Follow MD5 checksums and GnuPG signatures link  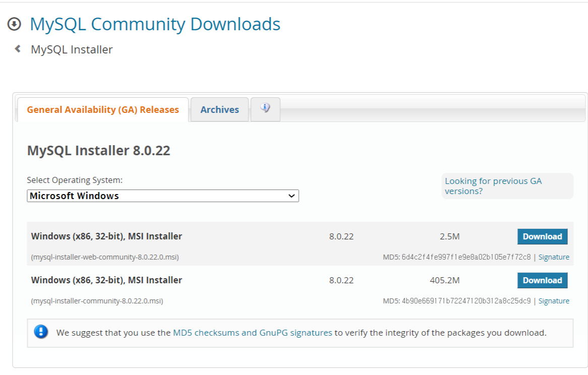252,333
